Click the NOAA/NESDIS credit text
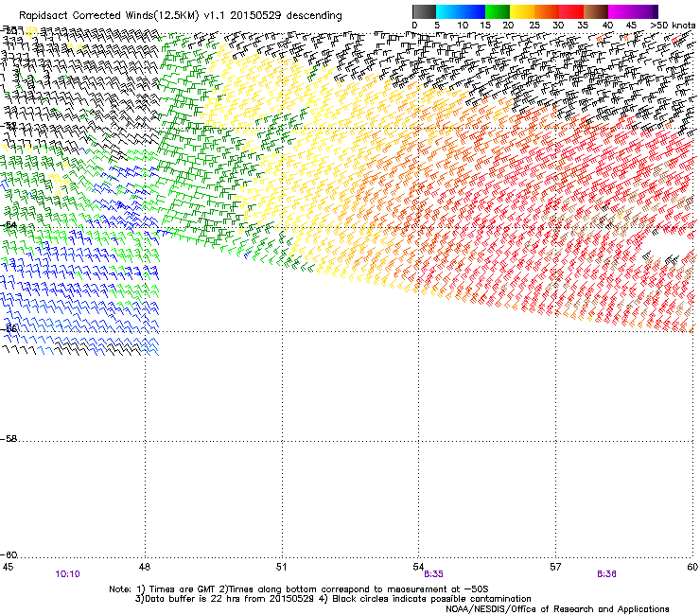The width and height of the screenshot is (700, 615). point(557,608)
